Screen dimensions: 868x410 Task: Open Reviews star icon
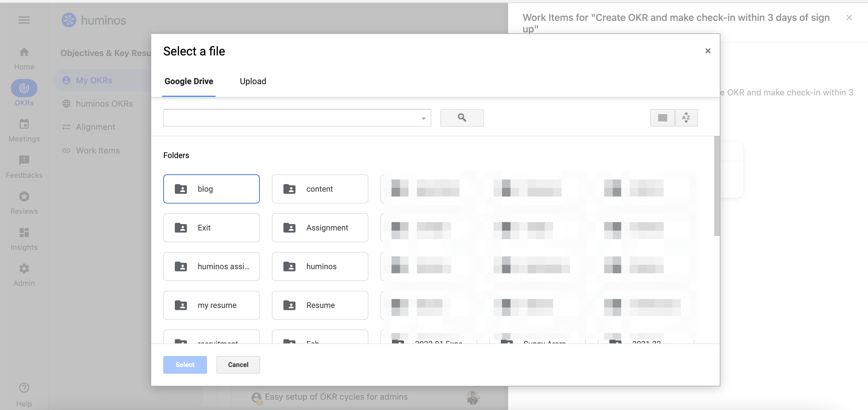coord(24,197)
